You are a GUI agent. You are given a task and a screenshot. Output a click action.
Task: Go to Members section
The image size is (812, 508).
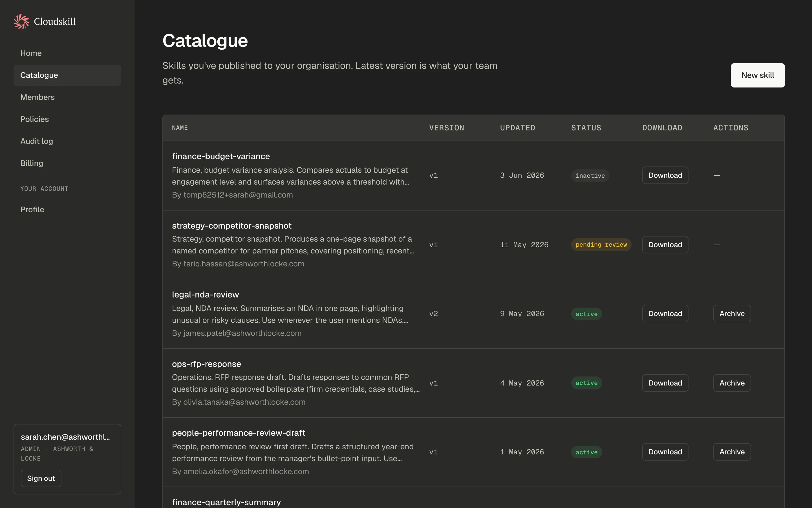(67, 97)
